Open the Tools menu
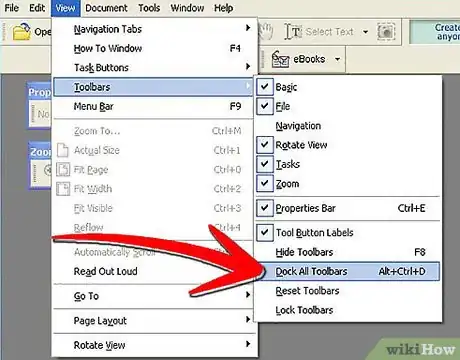This screenshot has height=360, width=460. tap(149, 8)
